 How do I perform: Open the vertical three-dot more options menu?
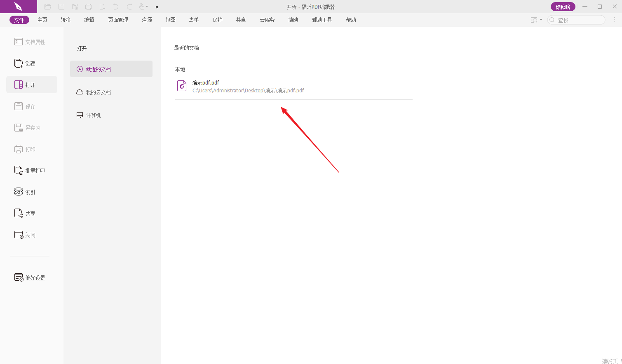(615, 20)
